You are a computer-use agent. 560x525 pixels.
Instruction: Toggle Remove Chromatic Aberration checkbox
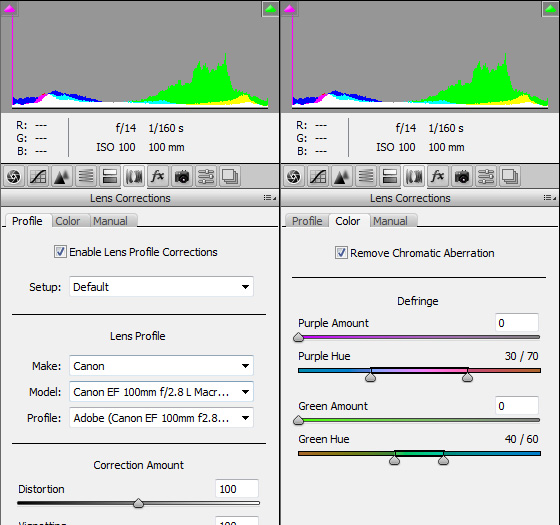click(x=341, y=253)
